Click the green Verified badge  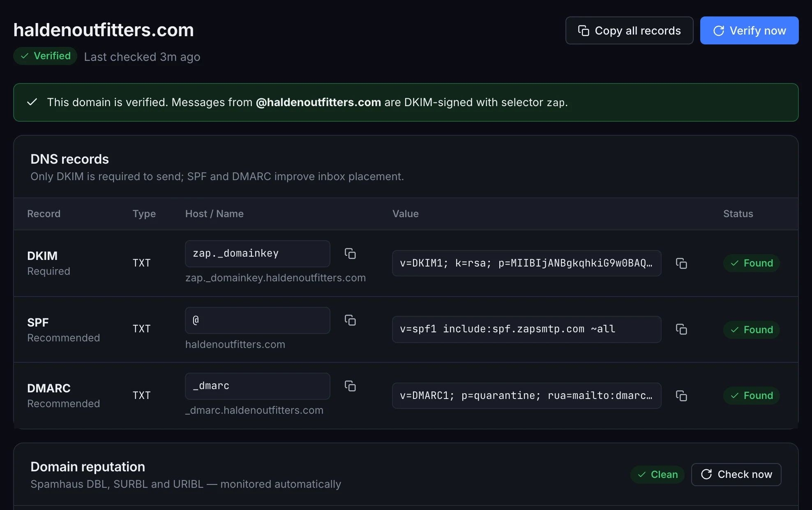coord(45,56)
